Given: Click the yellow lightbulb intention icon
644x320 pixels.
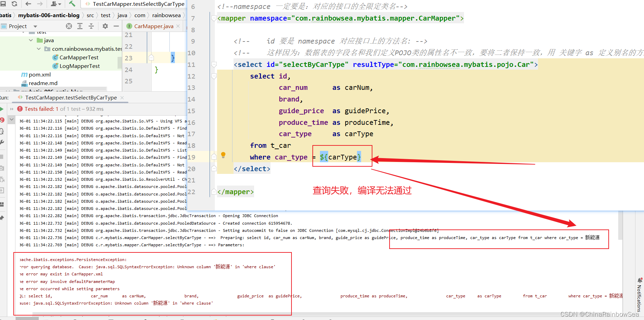Looking at the screenshot, I should (223, 155).
